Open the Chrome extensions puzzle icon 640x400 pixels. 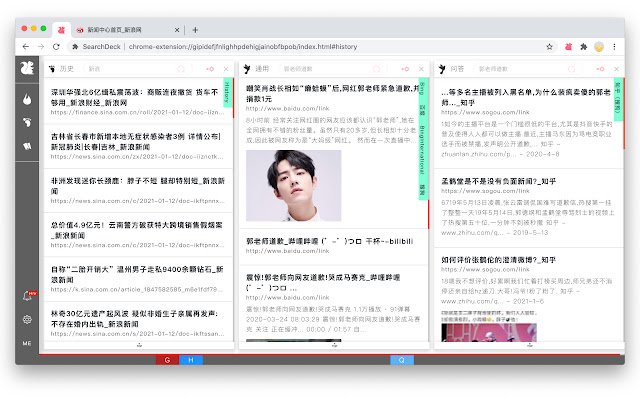point(584,47)
